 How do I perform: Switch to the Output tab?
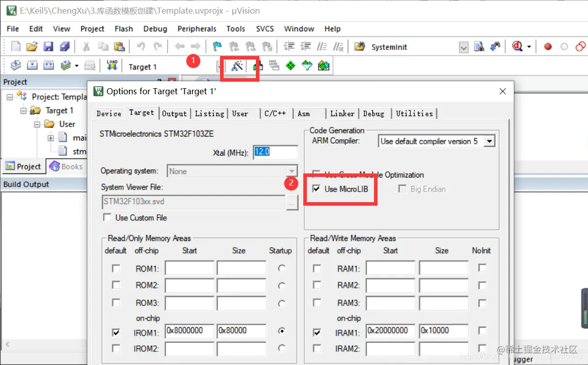click(x=174, y=113)
